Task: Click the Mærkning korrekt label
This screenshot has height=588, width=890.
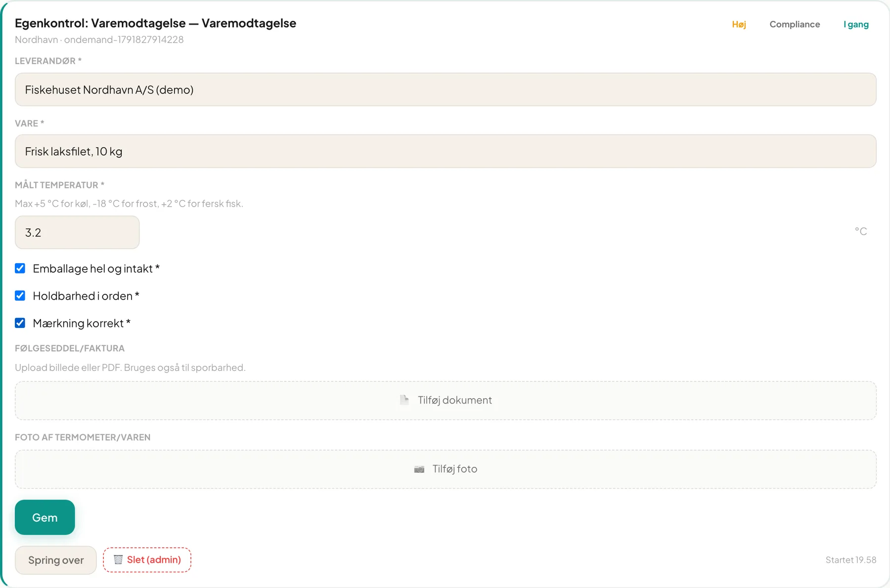Action: pos(82,323)
